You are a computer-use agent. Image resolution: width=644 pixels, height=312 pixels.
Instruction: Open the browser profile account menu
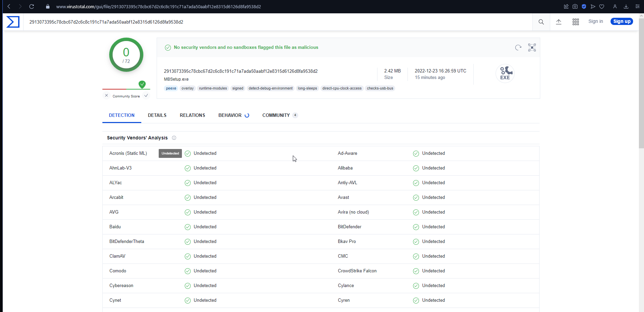(x=615, y=6)
